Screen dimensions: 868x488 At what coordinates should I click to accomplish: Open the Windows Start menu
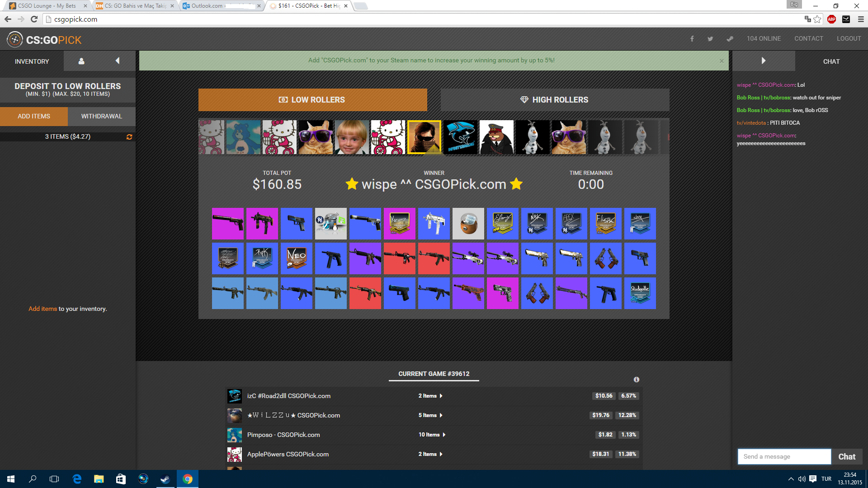click(11, 479)
